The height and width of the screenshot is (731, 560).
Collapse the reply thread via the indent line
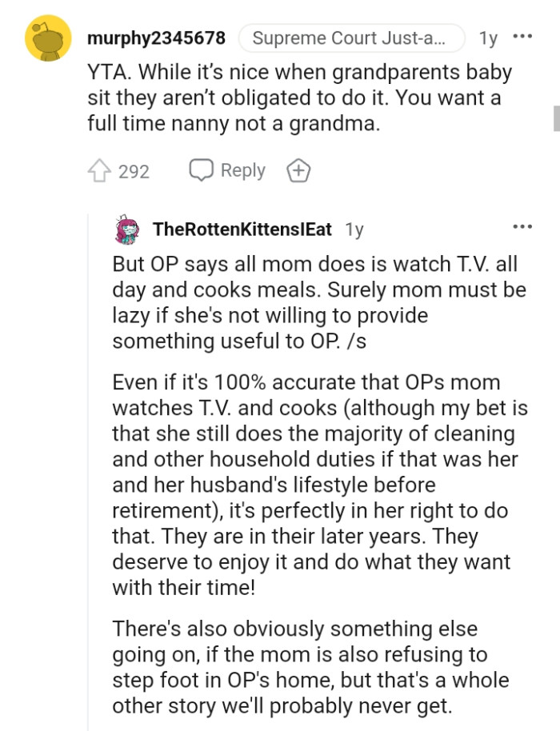(x=88, y=440)
